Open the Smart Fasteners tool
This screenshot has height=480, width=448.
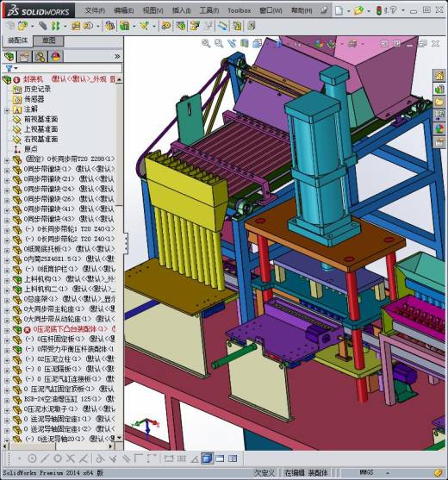[x=76, y=26]
